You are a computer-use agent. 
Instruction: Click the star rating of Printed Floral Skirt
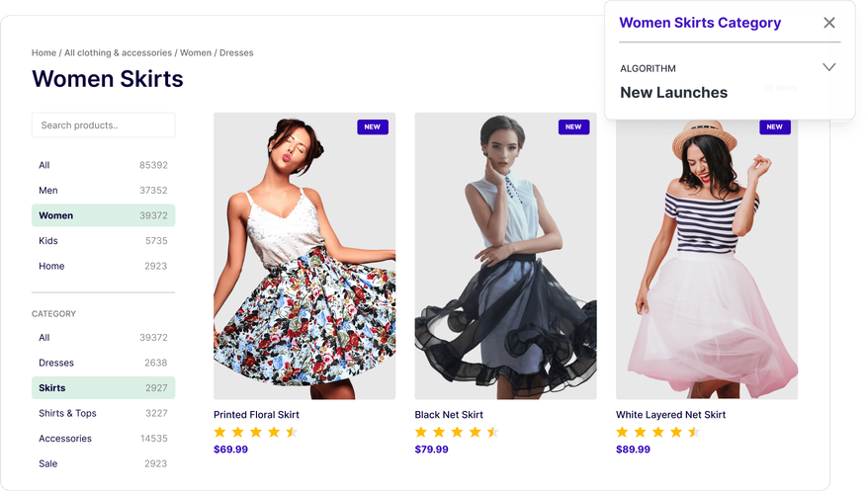tap(256, 433)
